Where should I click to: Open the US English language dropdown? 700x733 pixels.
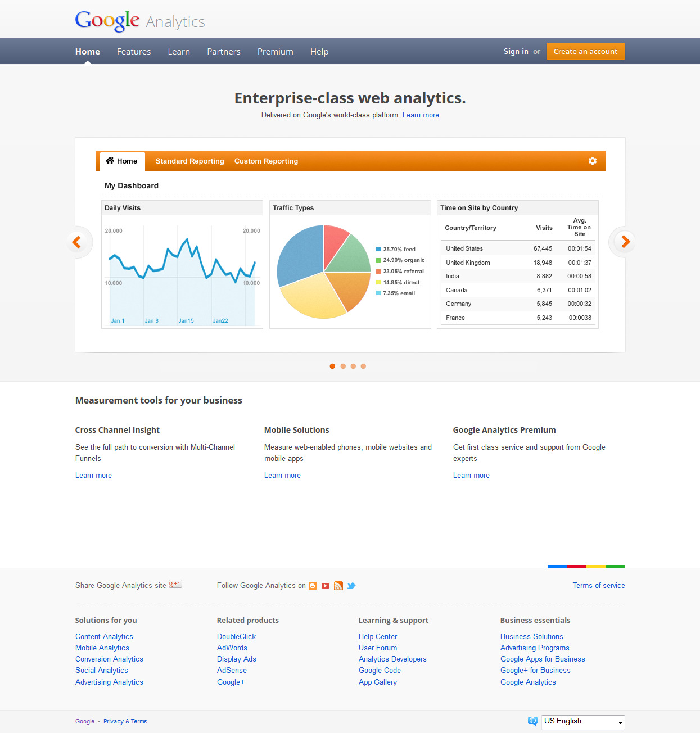583,722
